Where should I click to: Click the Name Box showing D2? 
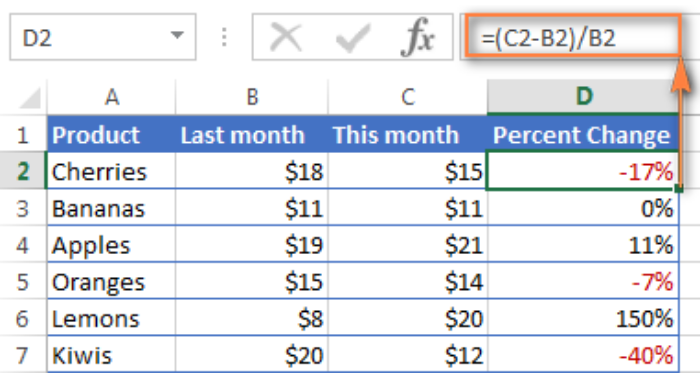point(103,37)
